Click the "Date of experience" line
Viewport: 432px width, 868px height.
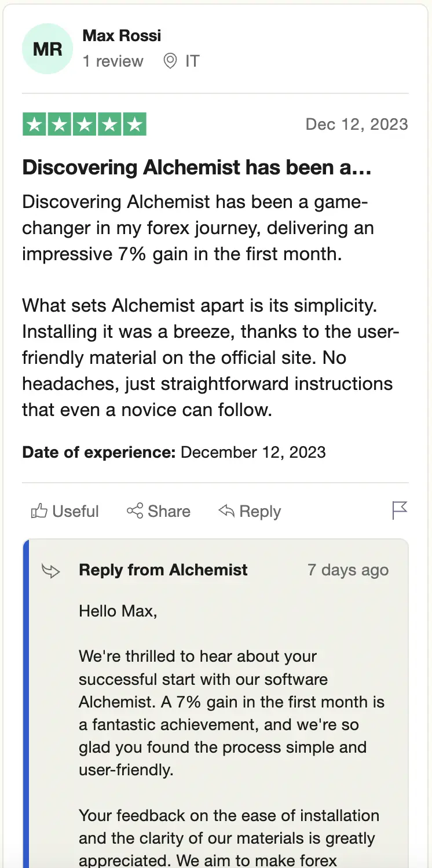tap(174, 452)
